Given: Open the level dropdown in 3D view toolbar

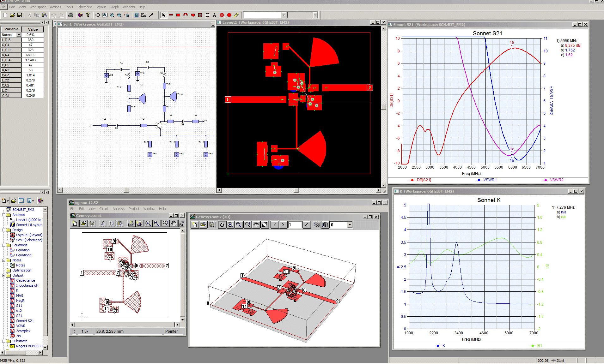Looking at the screenshot, I should (x=350, y=225).
